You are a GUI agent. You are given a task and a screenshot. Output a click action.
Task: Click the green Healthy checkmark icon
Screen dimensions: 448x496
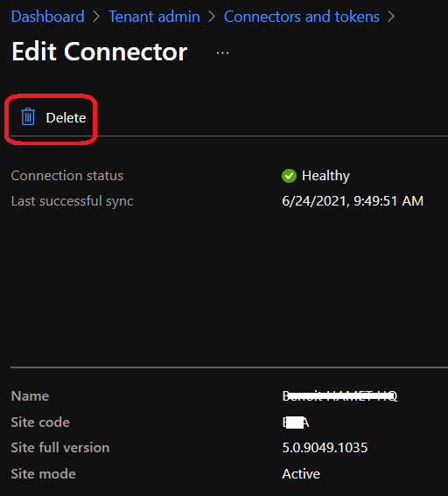click(x=289, y=176)
